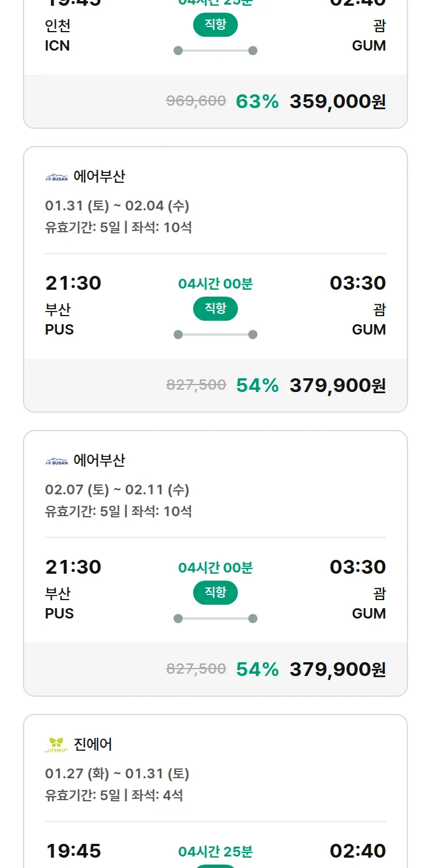Click the Jin Air butterfly logo
This screenshot has width=431, height=868.
click(56, 745)
